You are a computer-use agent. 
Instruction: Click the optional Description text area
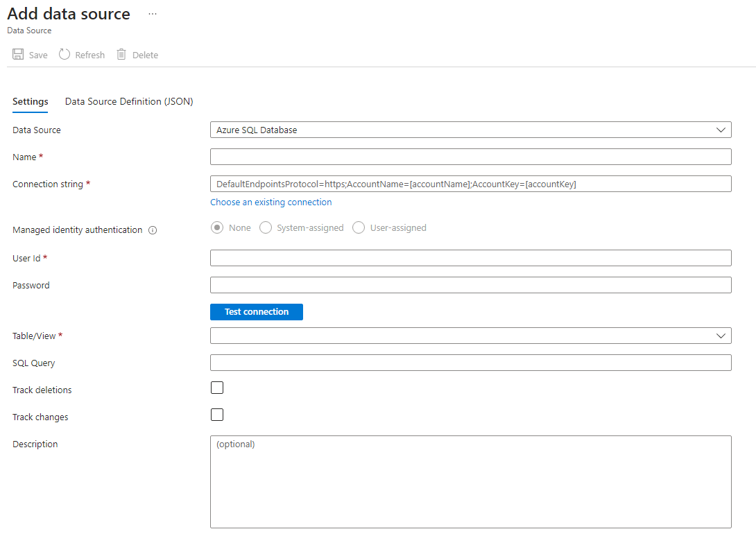coord(470,481)
